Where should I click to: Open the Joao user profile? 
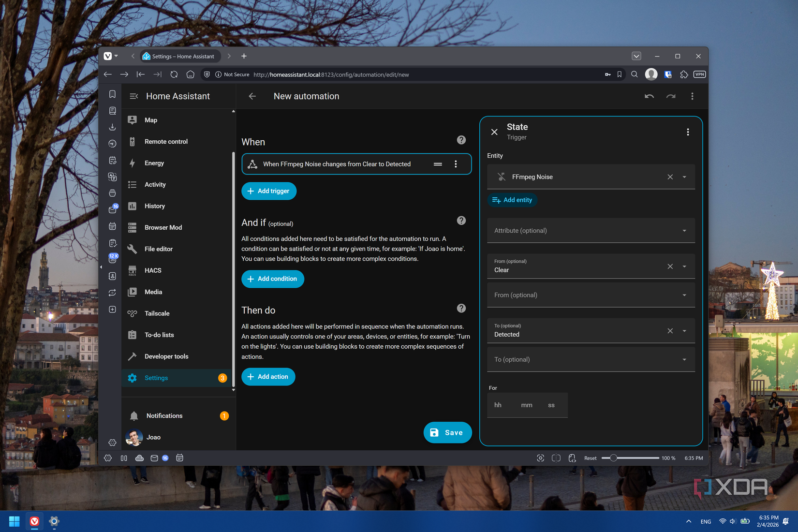click(x=177, y=437)
